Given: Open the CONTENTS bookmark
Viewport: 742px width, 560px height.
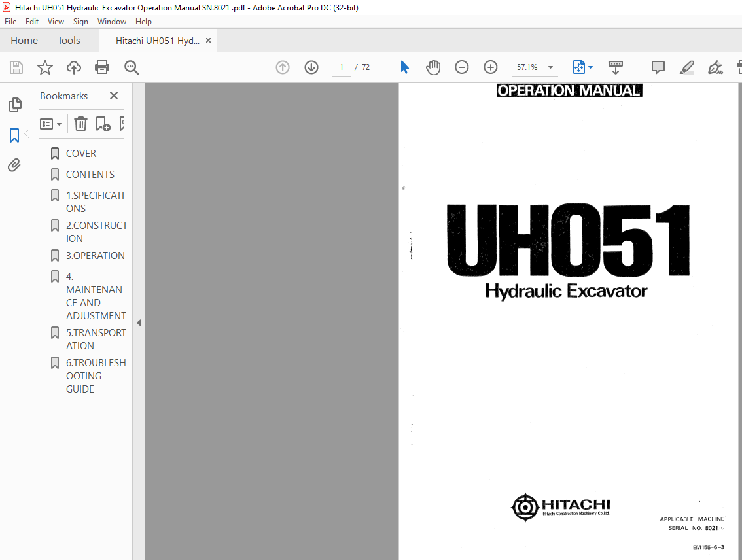Looking at the screenshot, I should click(x=90, y=175).
